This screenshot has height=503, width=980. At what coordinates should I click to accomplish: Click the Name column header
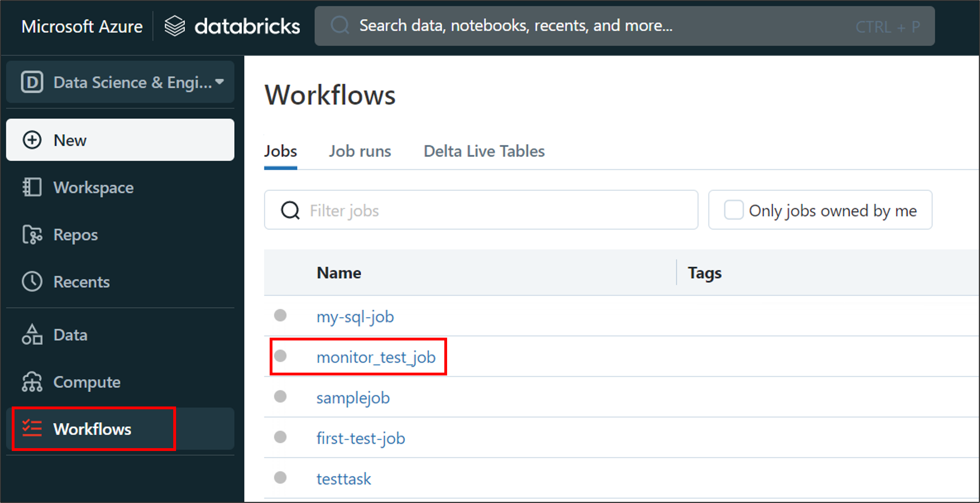click(339, 273)
